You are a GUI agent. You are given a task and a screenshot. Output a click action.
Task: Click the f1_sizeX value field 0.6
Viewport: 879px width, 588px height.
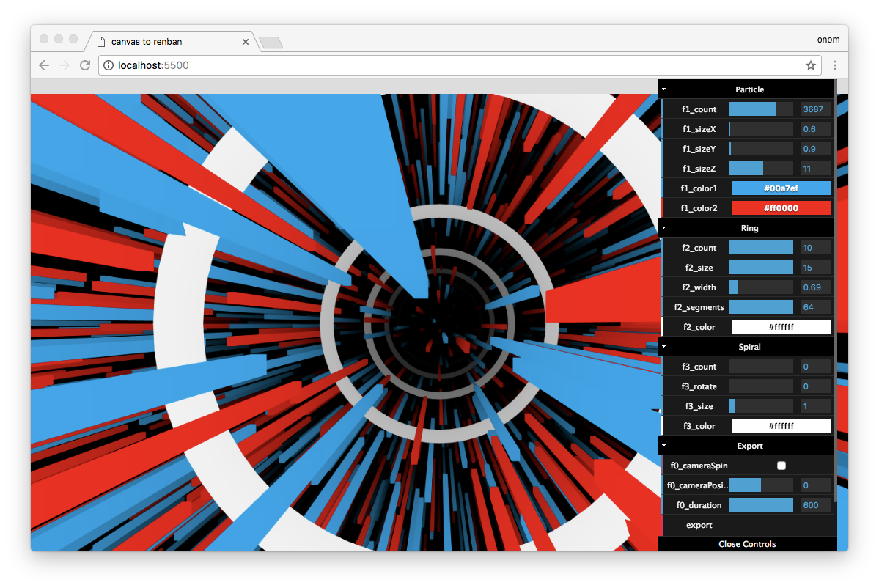816,129
